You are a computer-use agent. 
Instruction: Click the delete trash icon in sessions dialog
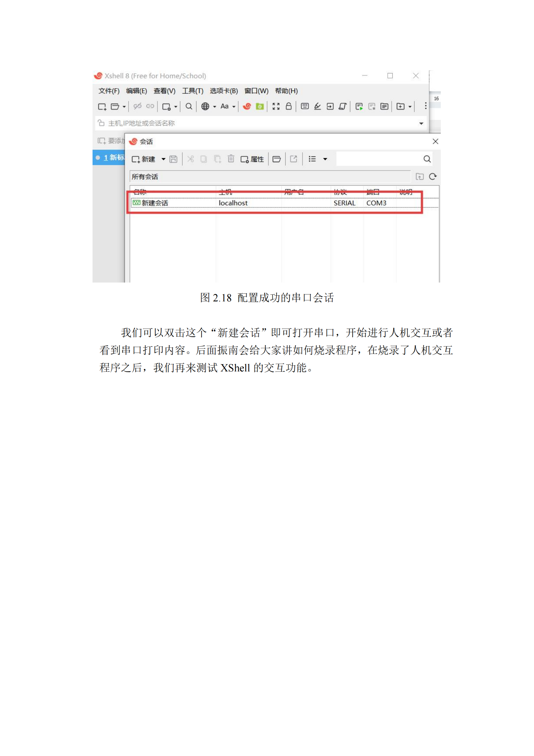(231, 159)
